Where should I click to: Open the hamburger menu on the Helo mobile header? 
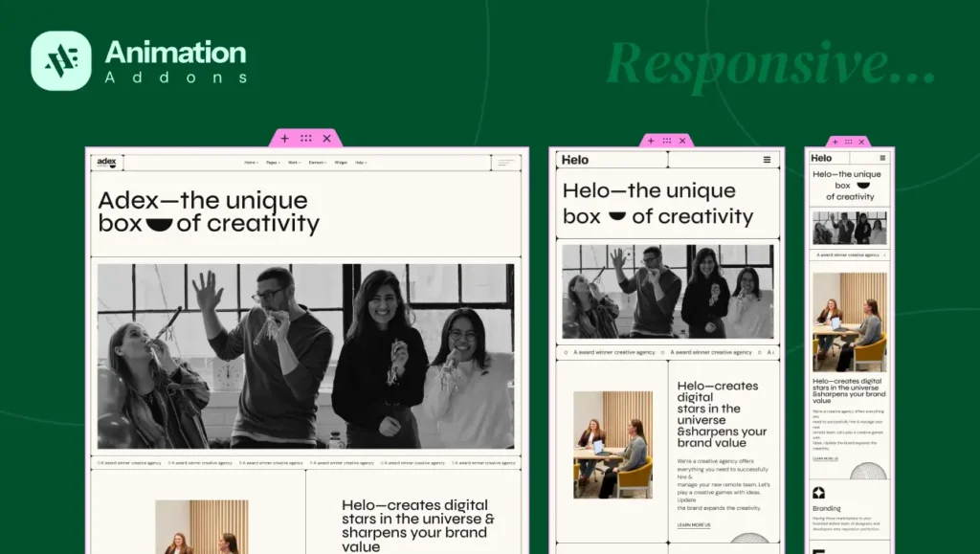tap(883, 158)
